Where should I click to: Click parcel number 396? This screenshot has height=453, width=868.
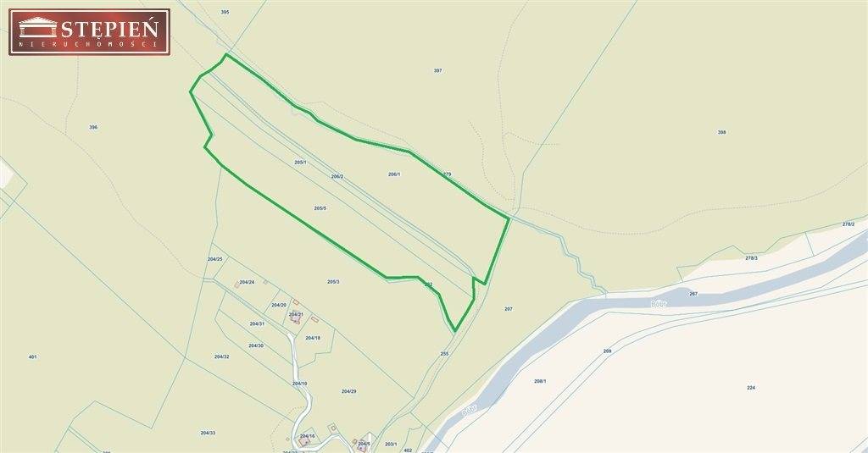93,127
